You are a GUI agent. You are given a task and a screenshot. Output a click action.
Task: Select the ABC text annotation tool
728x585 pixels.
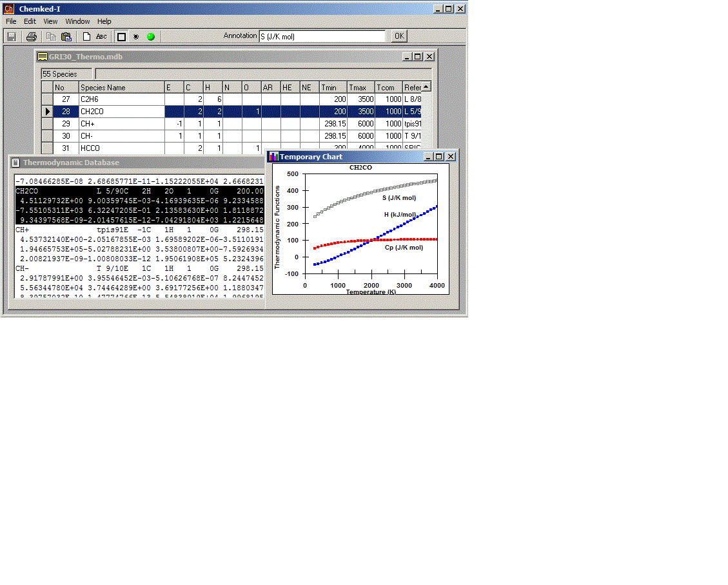(x=101, y=37)
